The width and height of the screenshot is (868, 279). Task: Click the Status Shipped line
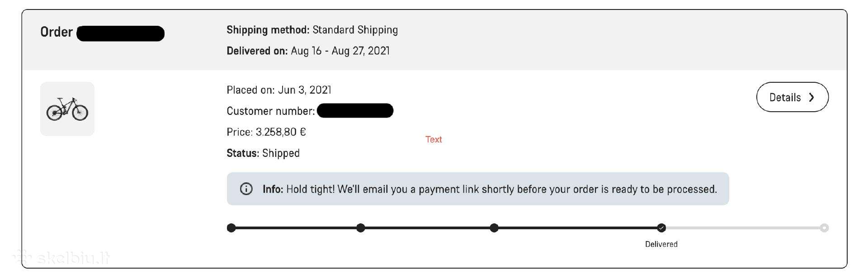263,153
